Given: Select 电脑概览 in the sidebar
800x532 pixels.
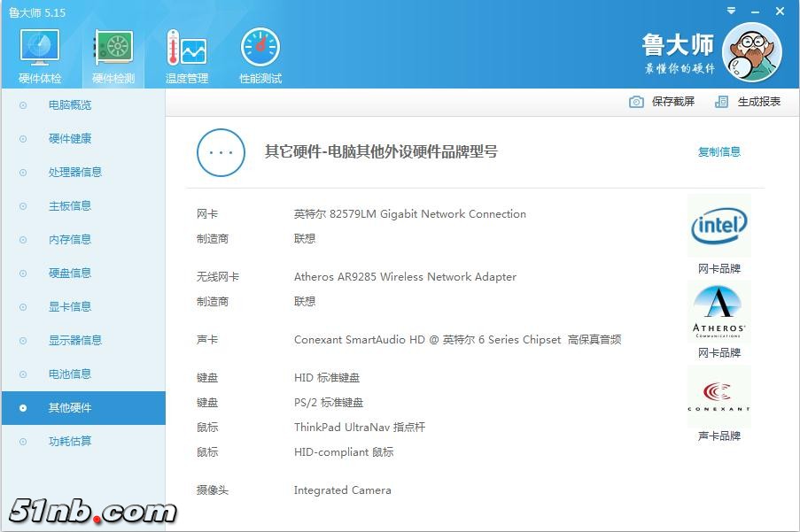Looking at the screenshot, I should (x=70, y=105).
